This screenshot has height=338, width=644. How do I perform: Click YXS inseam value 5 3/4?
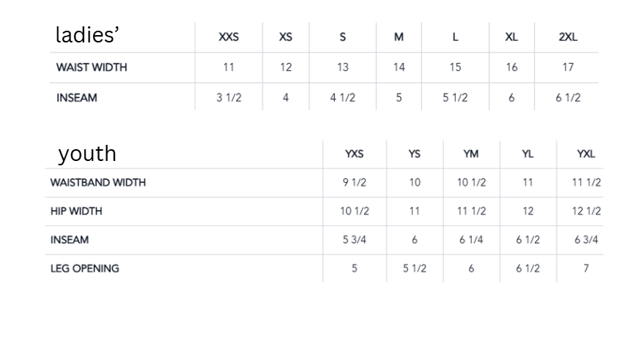pyautogui.click(x=355, y=240)
